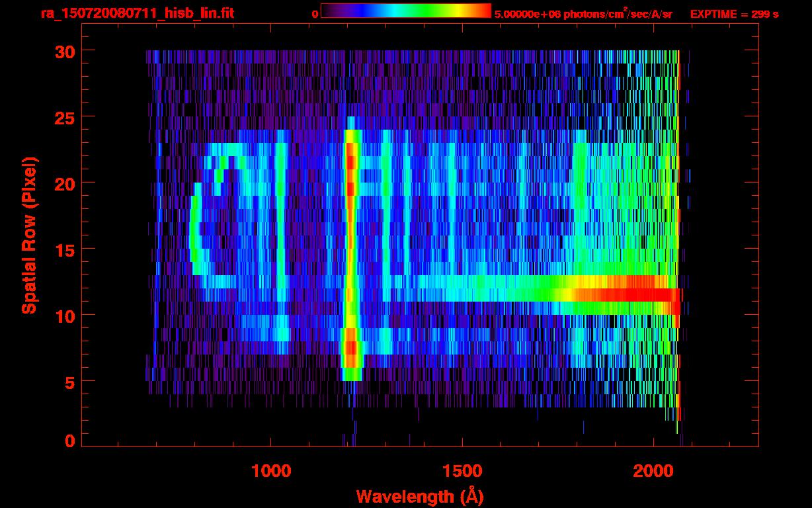
Task: Click the ra_150720080711_hisb_lin.fit filename title
Action: point(137,13)
